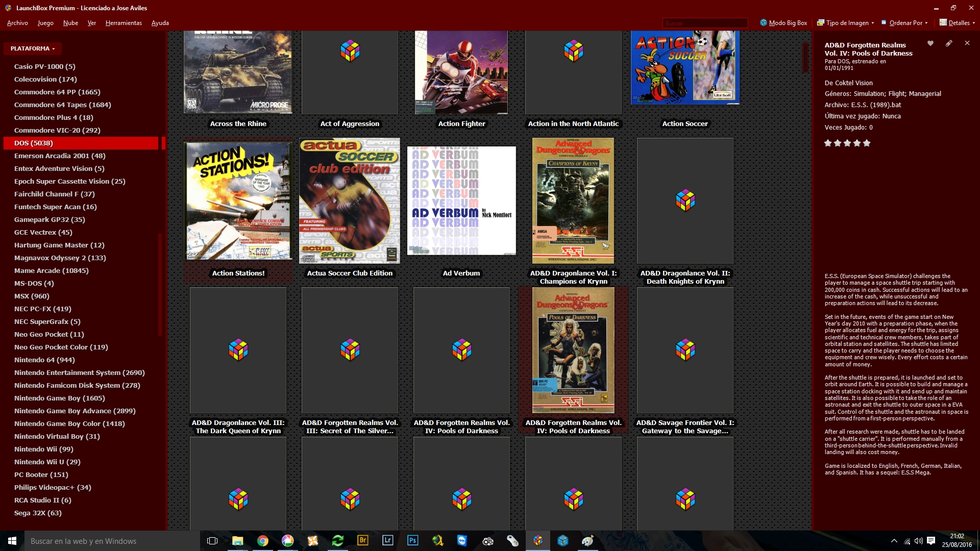
Task: Open the Ver menu
Action: 92,23
